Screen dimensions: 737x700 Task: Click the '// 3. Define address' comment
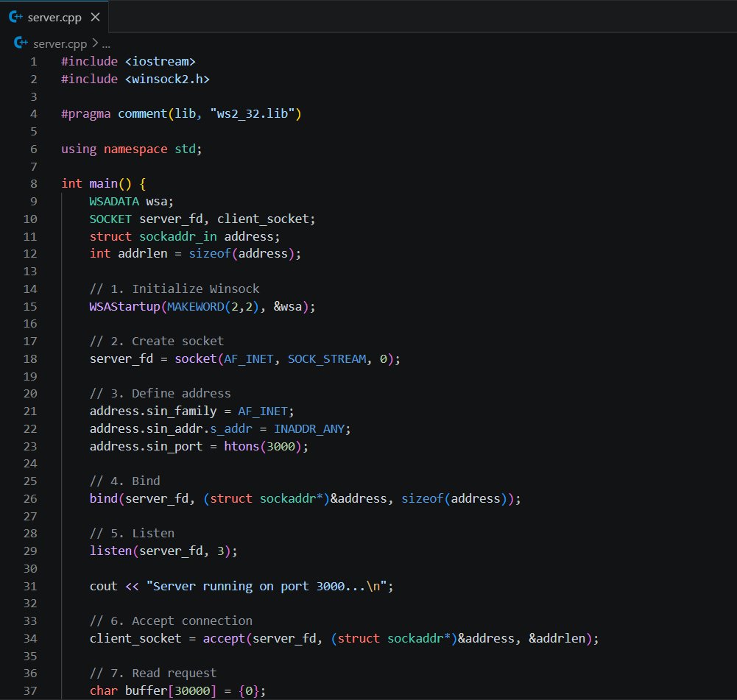pos(161,394)
